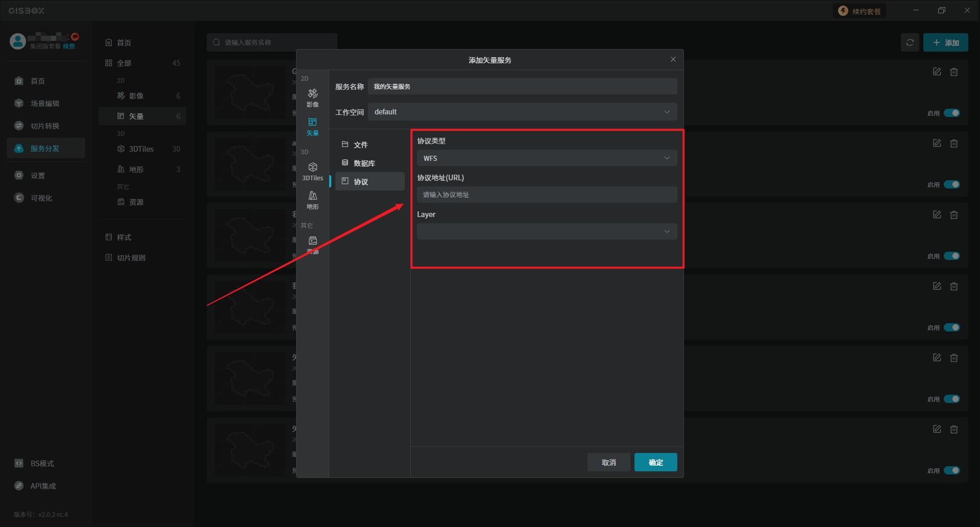Click the 取消 cancel button
Screen dimensions: 980x527
pos(608,462)
